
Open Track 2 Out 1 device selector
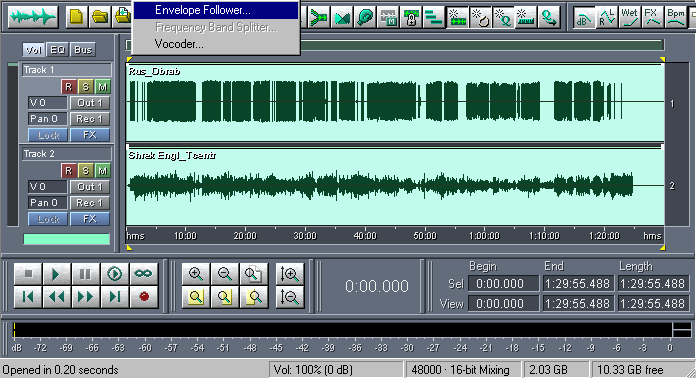[x=90, y=187]
